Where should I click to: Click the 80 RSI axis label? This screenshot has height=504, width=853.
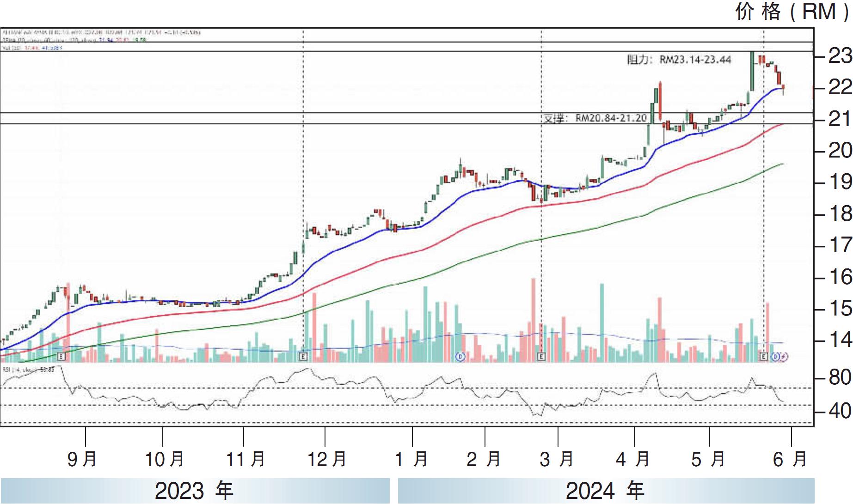point(840,378)
